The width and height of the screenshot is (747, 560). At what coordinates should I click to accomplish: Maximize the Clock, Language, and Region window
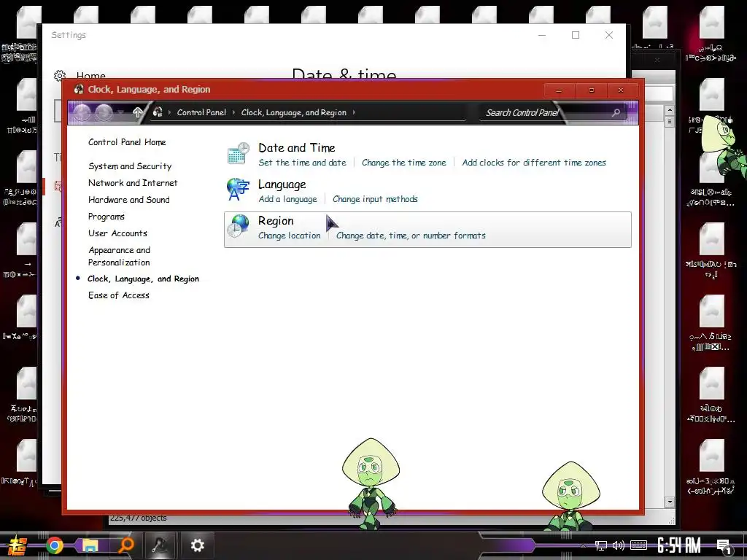tap(591, 90)
